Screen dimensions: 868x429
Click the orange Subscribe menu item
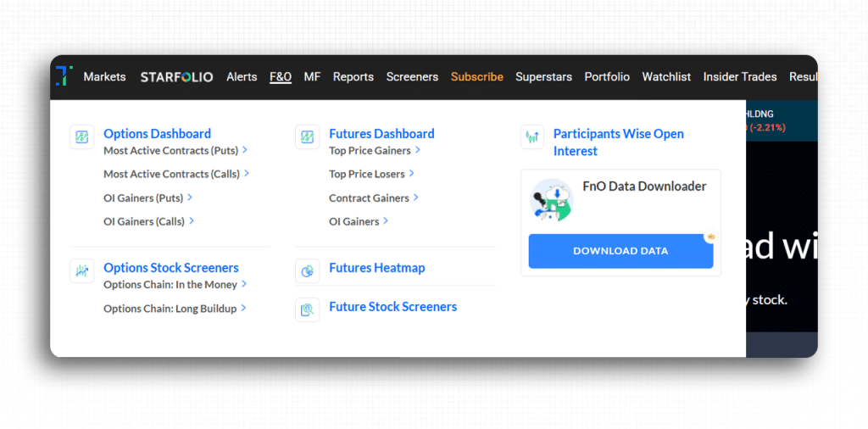pyautogui.click(x=476, y=77)
